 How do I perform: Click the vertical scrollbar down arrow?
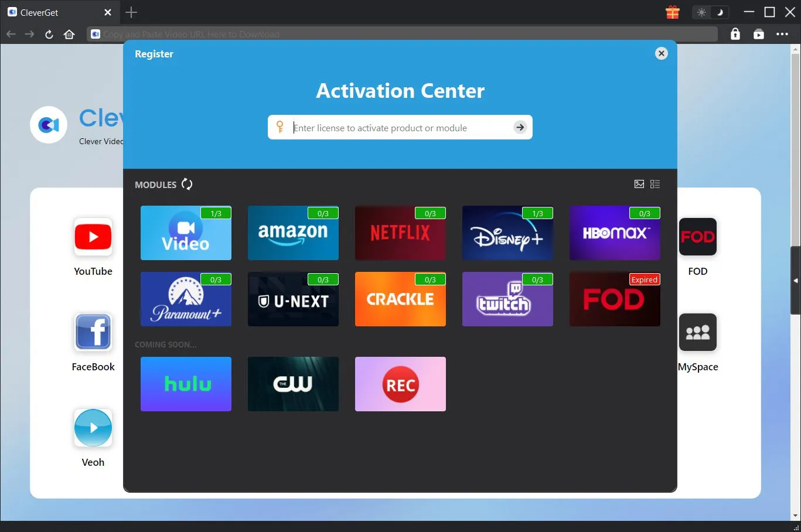(x=795, y=516)
